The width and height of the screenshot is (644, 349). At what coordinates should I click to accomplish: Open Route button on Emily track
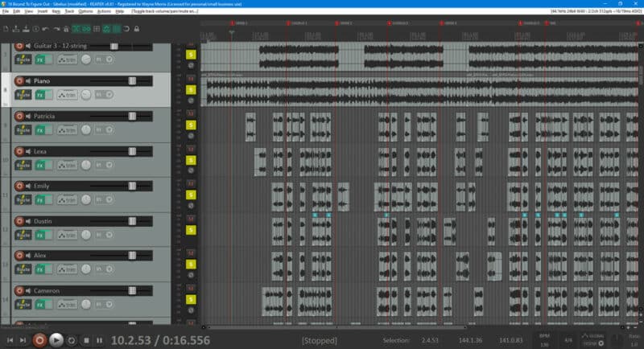23,199
